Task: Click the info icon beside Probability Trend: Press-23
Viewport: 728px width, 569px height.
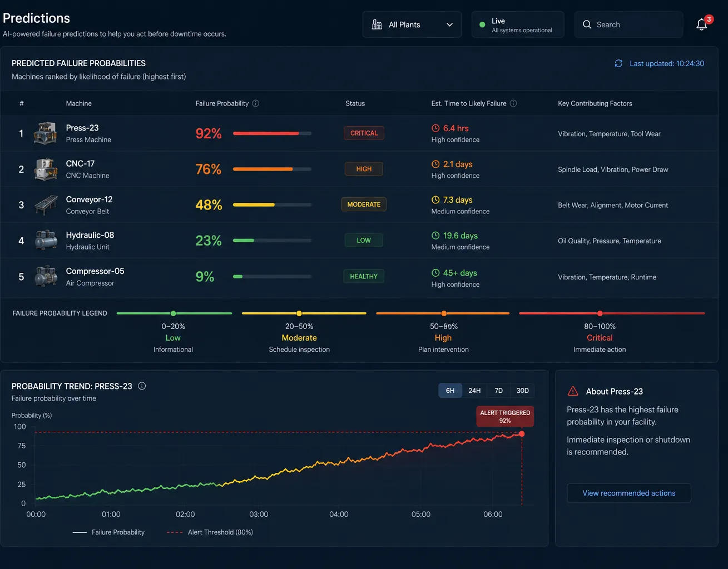Action: [x=142, y=386]
